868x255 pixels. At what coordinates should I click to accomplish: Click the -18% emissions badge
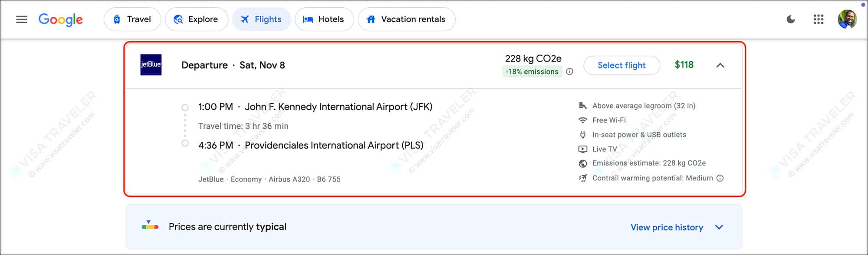coord(532,72)
